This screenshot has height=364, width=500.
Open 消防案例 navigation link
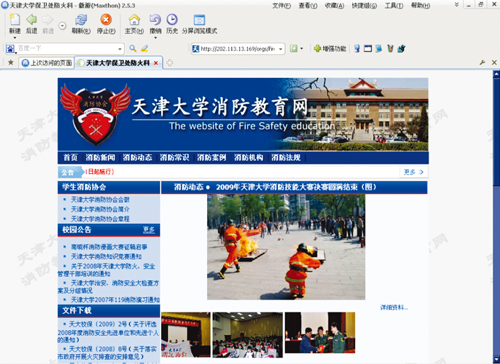[211, 157]
